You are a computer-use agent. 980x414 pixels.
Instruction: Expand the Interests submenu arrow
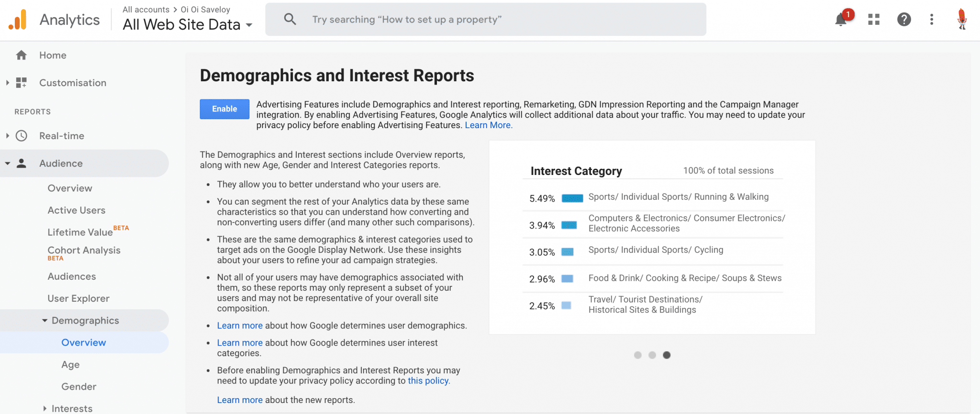tap(45, 408)
